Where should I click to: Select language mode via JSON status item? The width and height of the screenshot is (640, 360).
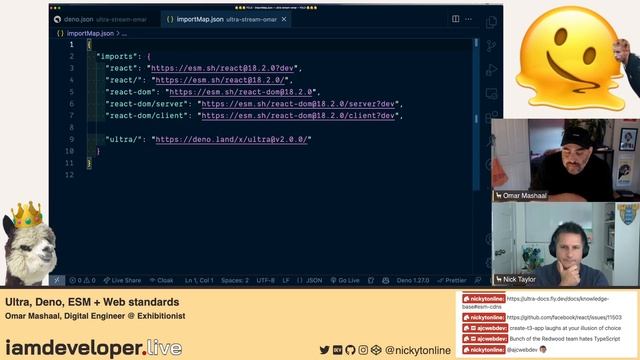pyautogui.click(x=310, y=280)
